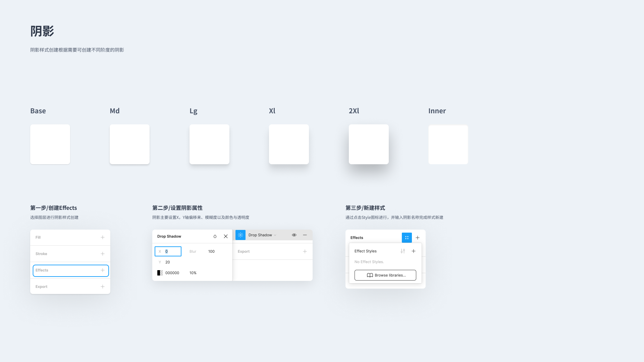Click the Add Effect Style plus icon
The image size is (644, 362).
[x=413, y=251]
